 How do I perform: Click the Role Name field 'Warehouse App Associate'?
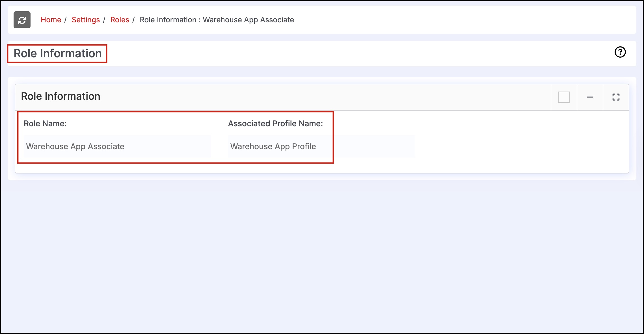tap(117, 146)
